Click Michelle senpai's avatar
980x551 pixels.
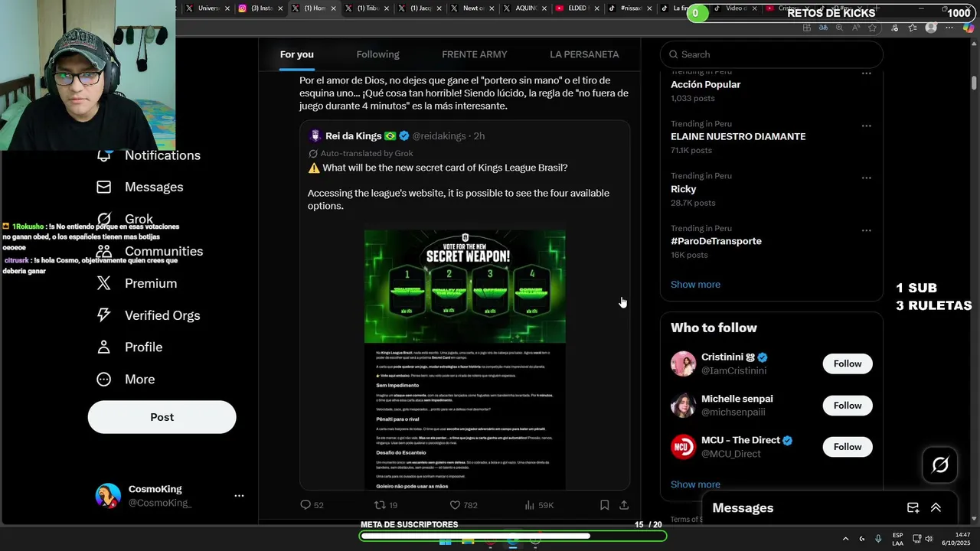click(683, 406)
